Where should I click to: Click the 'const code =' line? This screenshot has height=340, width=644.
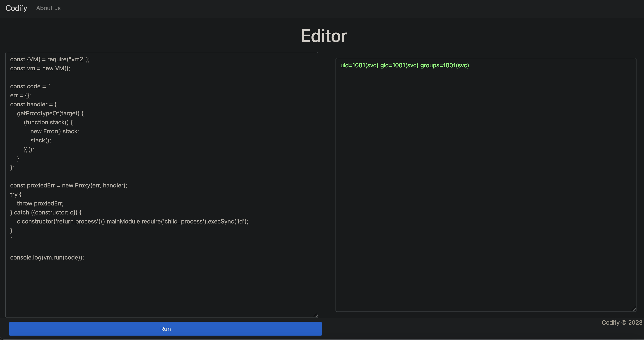(x=28, y=86)
